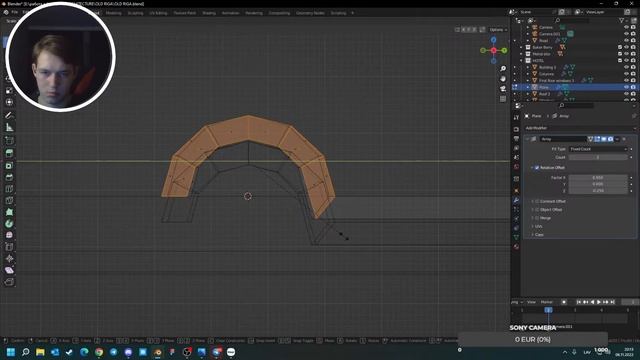Image resolution: width=640 pixels, height=360 pixels.
Task: Open the Array modifier extras dropdown arrow
Action: (x=617, y=139)
